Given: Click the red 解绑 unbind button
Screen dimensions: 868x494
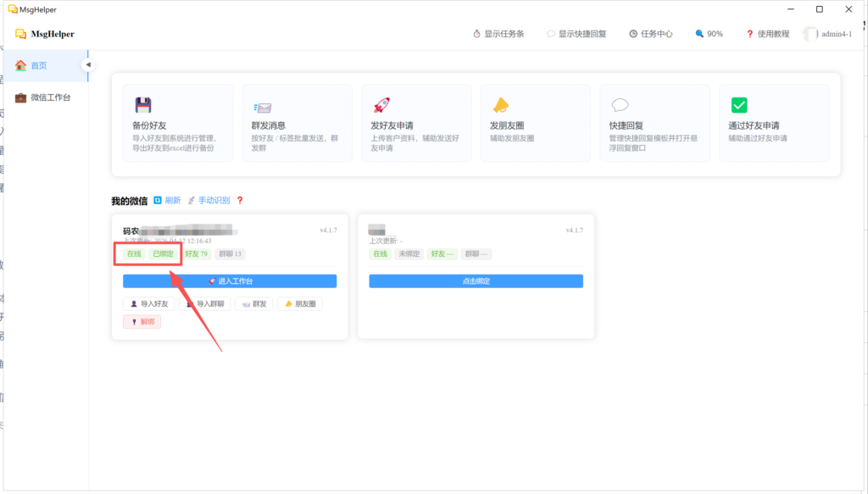Looking at the screenshot, I should pyautogui.click(x=142, y=322).
